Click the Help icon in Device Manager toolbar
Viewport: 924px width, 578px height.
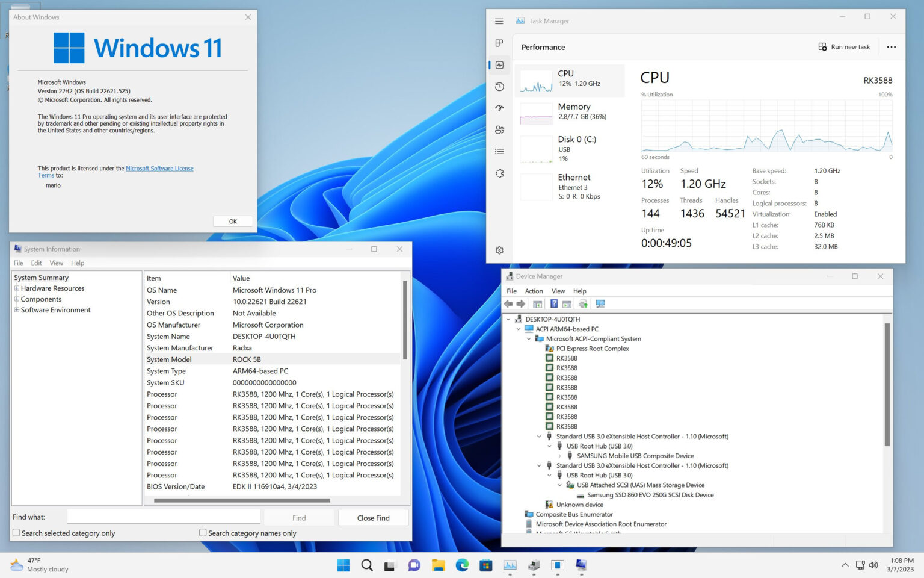pyautogui.click(x=554, y=304)
